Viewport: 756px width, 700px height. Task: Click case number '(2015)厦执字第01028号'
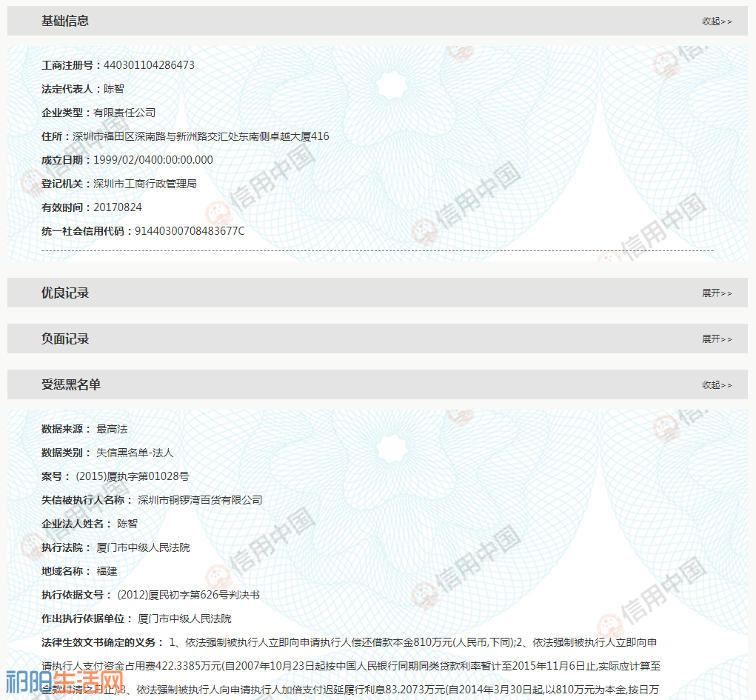click(x=132, y=476)
